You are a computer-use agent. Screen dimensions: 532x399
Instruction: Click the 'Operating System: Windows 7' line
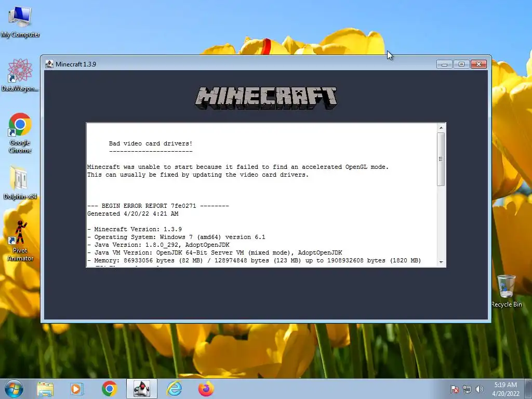click(176, 237)
